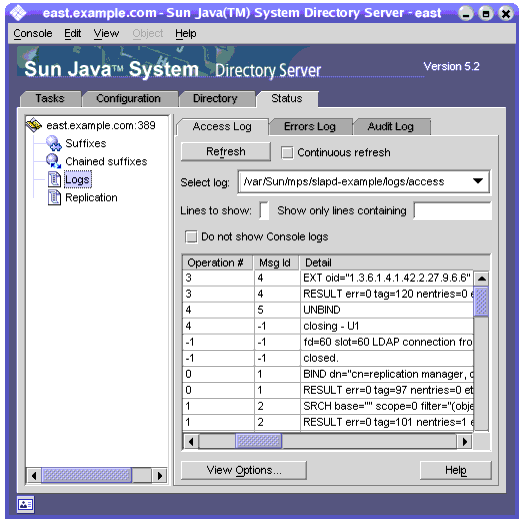The image size is (520, 521).
Task: Click the Suffixes globe icon
Action: pyautogui.click(x=54, y=143)
